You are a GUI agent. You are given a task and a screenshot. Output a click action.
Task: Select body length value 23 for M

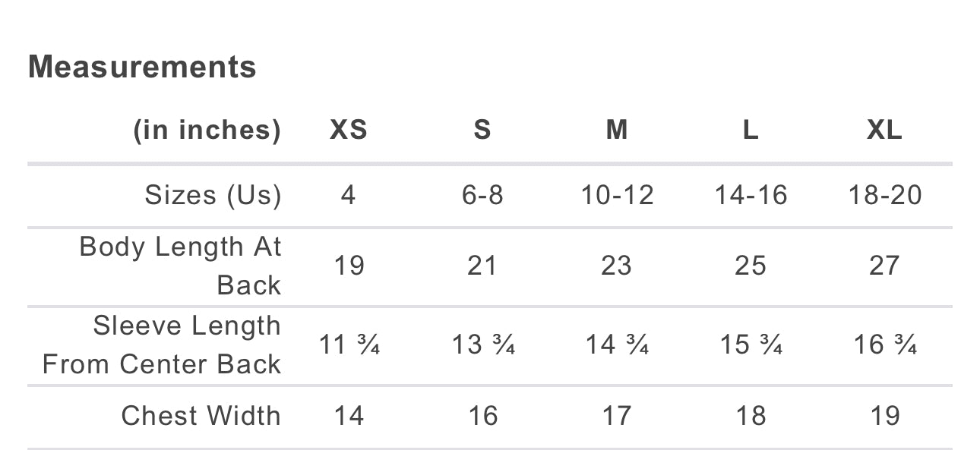[617, 266]
